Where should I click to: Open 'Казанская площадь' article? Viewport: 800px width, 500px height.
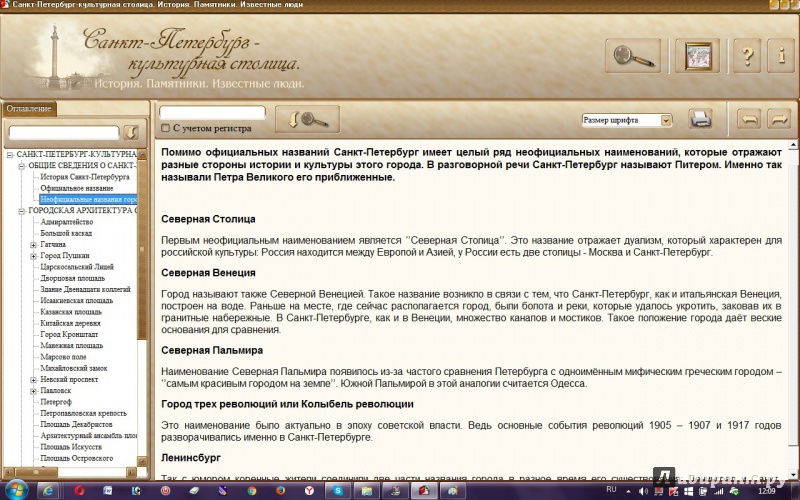[x=71, y=312]
